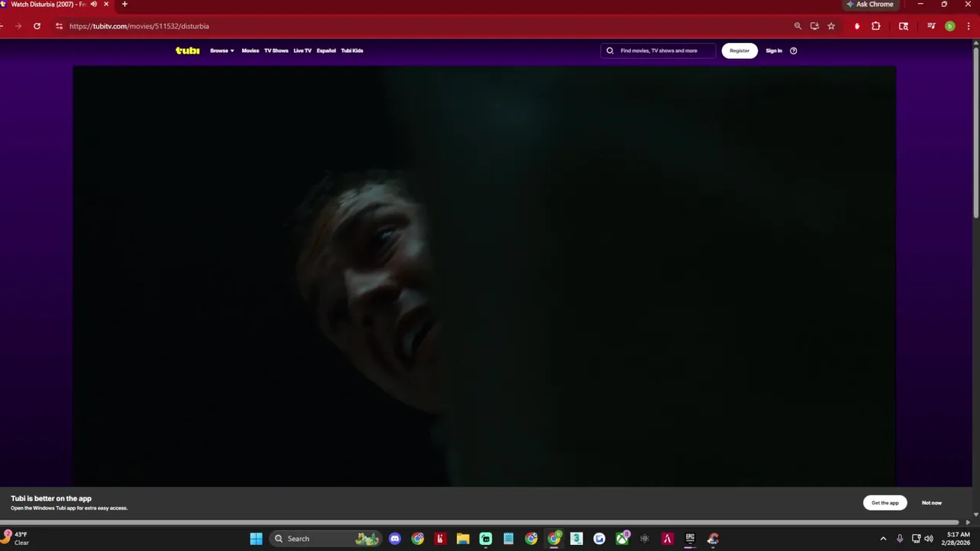Click the microphone tray icon
This screenshot has height=551, width=980.
click(x=900, y=539)
